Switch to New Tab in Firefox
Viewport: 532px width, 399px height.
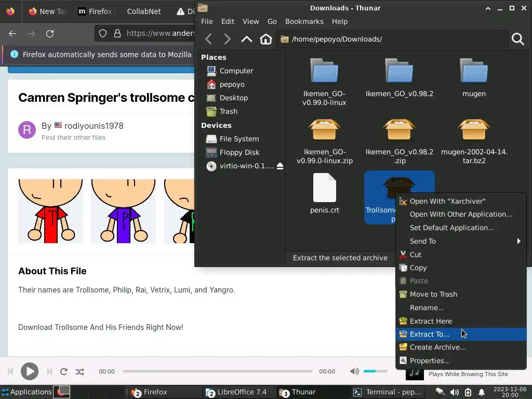[x=47, y=11]
